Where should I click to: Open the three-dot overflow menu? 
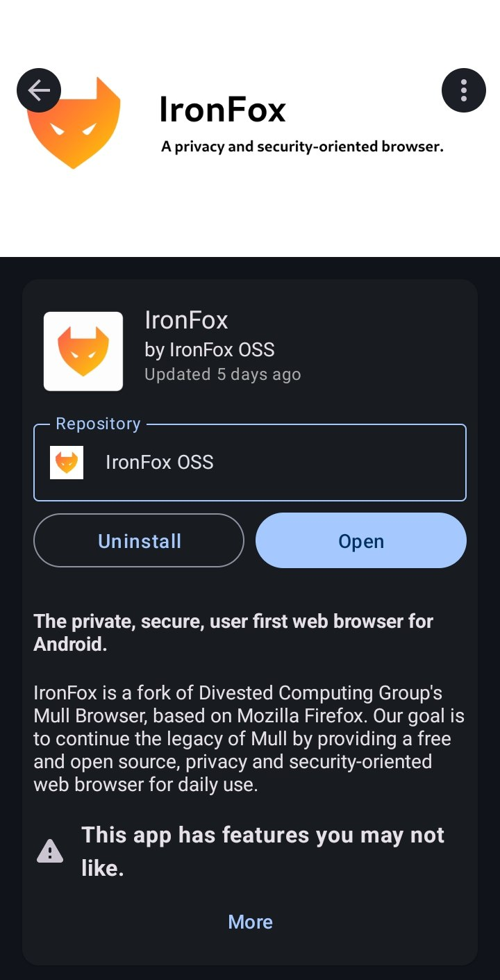click(463, 90)
